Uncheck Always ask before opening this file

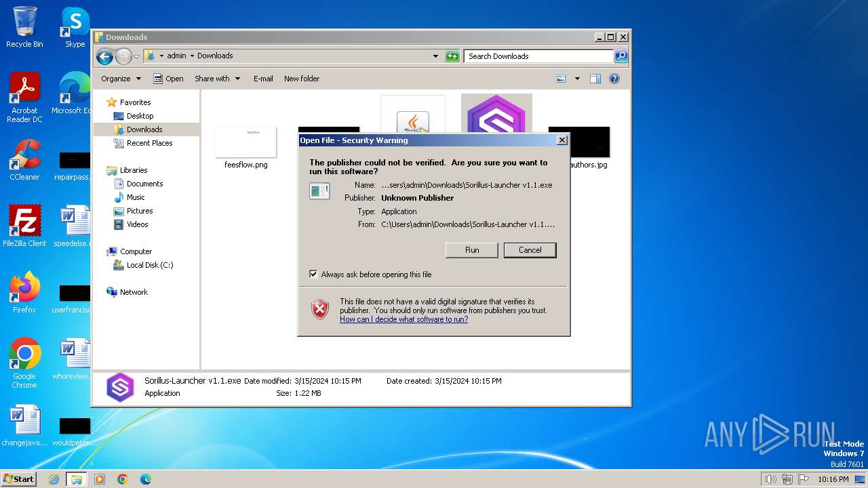313,274
